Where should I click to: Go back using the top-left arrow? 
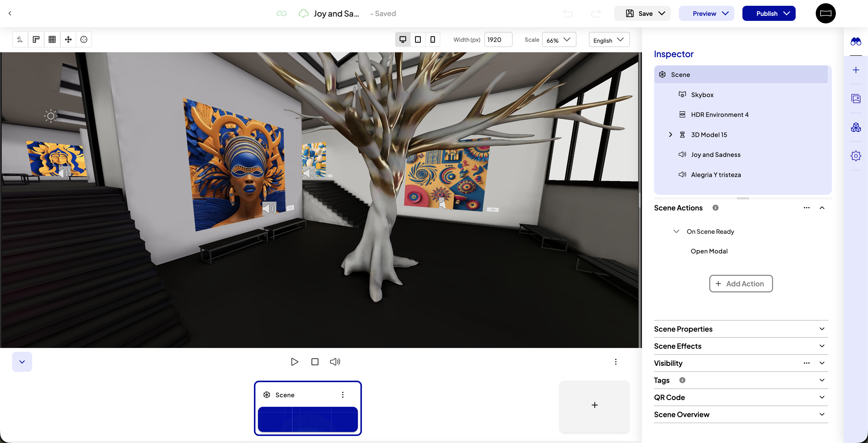pos(10,14)
